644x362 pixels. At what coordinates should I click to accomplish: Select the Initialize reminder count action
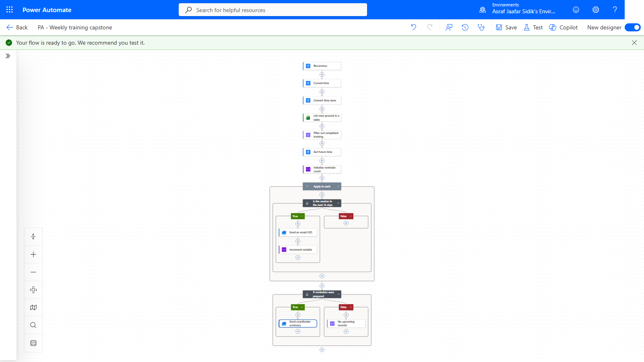click(x=322, y=169)
